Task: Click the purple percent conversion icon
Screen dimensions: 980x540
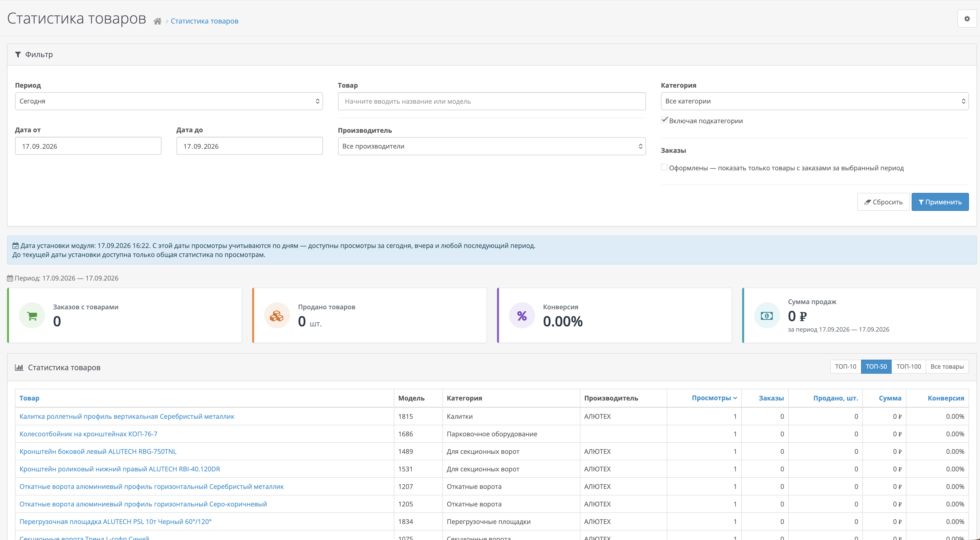Action: click(x=522, y=316)
